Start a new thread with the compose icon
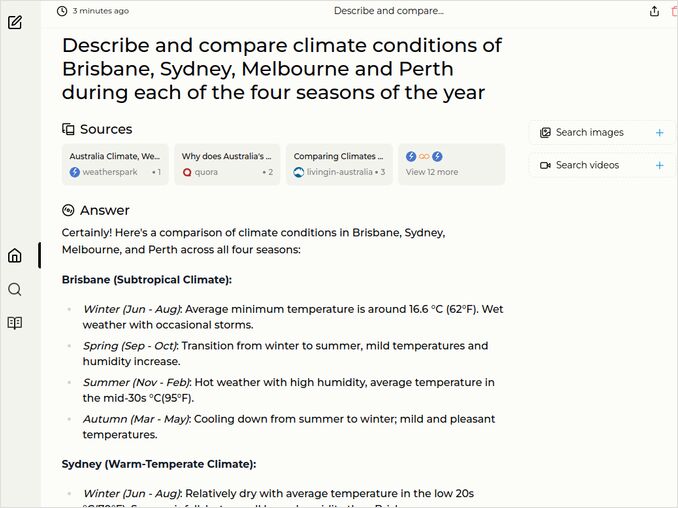Viewport: 678px width, 508px height. click(15, 21)
